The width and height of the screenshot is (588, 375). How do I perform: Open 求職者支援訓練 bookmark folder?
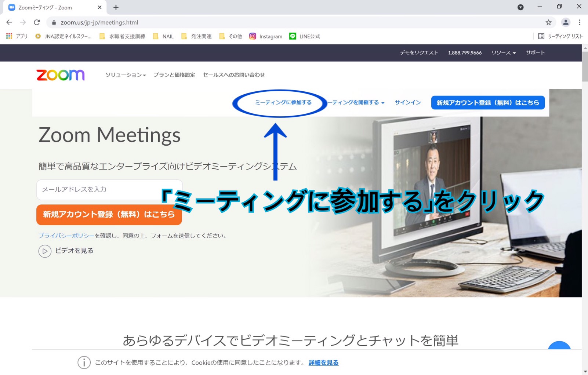point(122,36)
